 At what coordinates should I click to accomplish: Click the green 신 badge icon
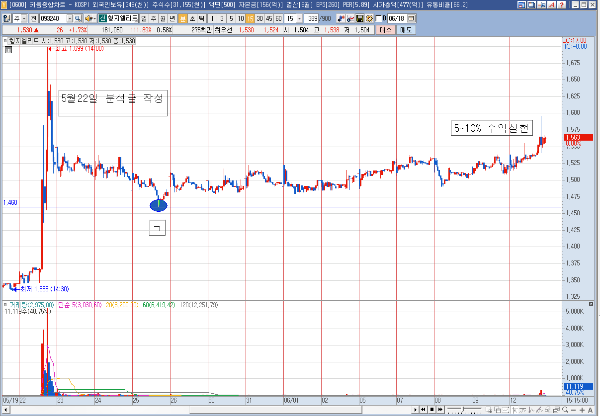pyautogui.click(x=103, y=18)
